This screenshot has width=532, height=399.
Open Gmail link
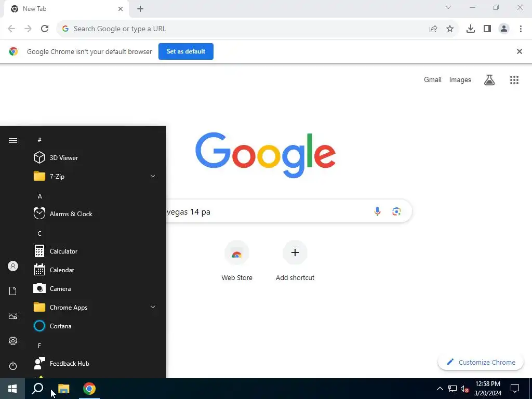[433, 79]
